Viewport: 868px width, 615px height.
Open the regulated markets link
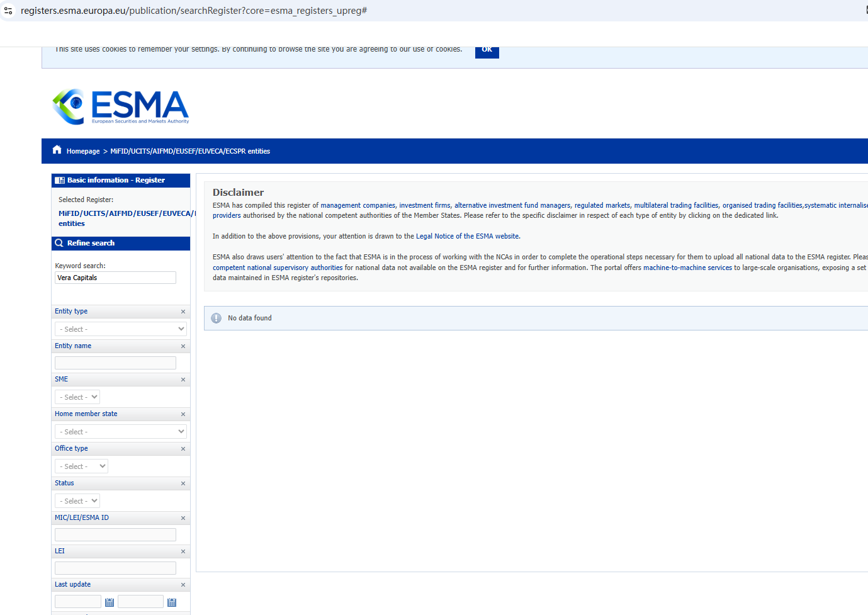tap(602, 205)
